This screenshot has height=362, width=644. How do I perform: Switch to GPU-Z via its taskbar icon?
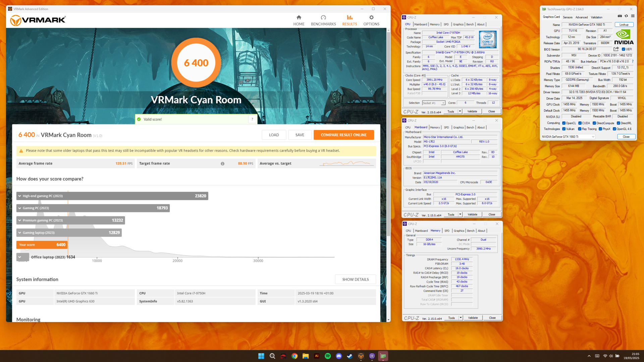[x=383, y=356]
